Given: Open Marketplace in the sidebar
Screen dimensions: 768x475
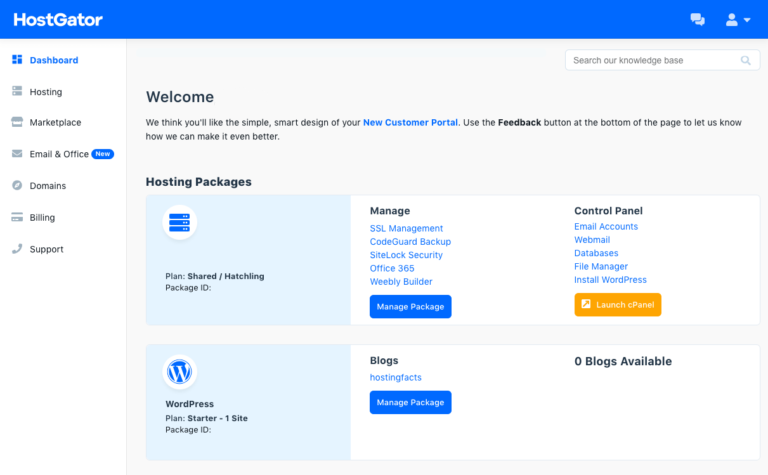Looking at the screenshot, I should (55, 122).
